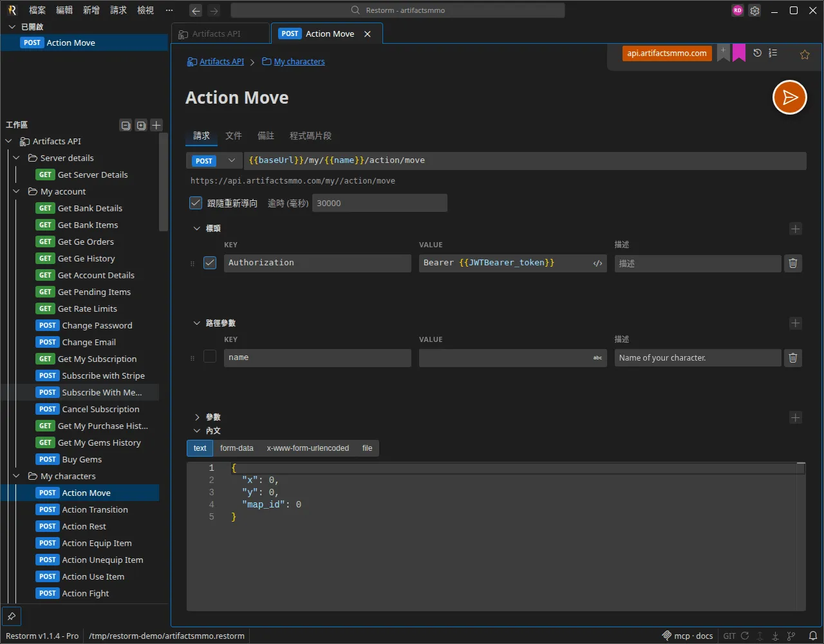Collapse all workspace tree items
This screenshot has height=644, width=824.
tap(126, 126)
